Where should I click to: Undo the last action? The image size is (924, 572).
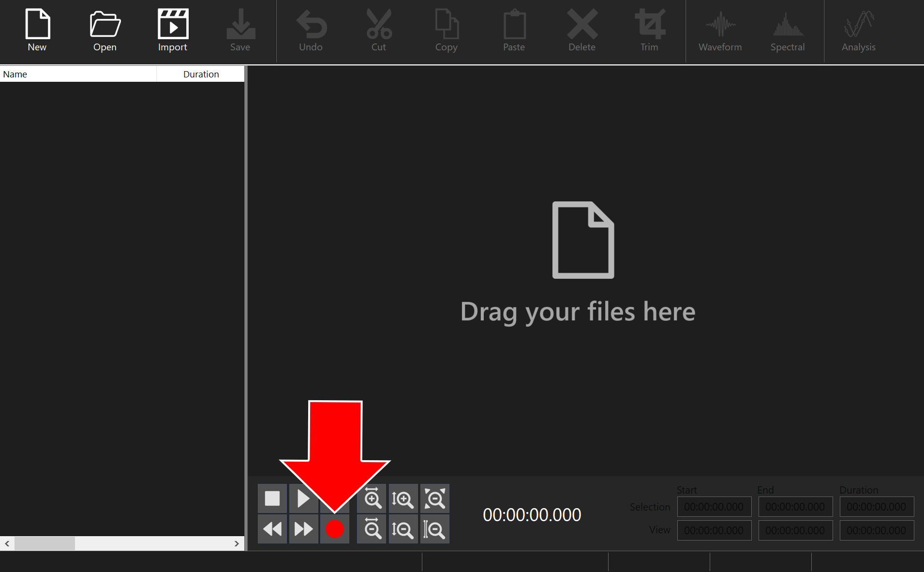click(311, 30)
